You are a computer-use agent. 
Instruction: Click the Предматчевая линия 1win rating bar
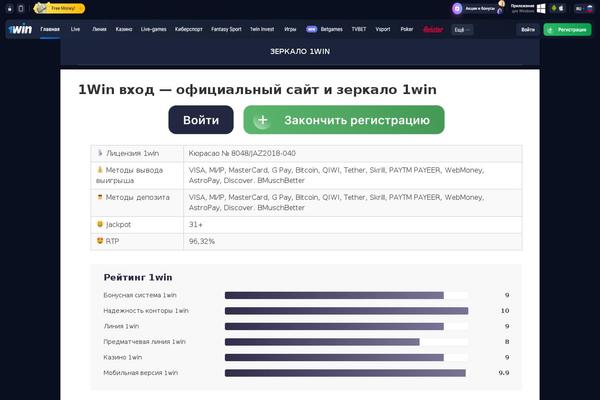pyautogui.click(x=346, y=342)
